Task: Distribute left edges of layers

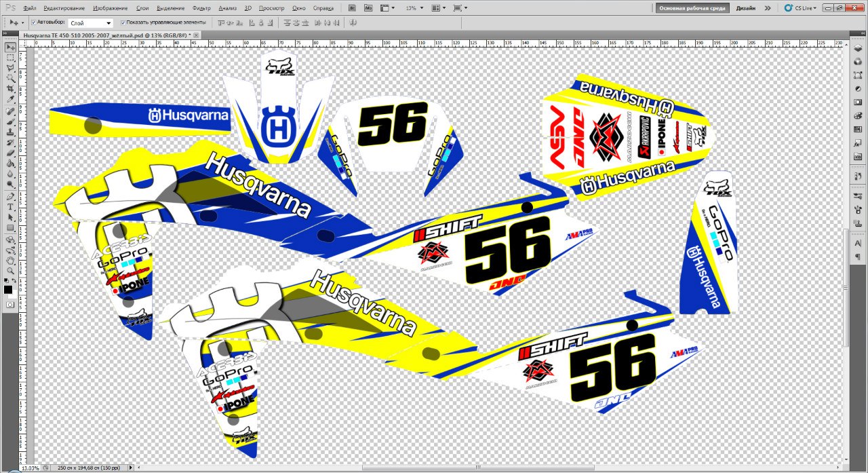Action: 317,23
